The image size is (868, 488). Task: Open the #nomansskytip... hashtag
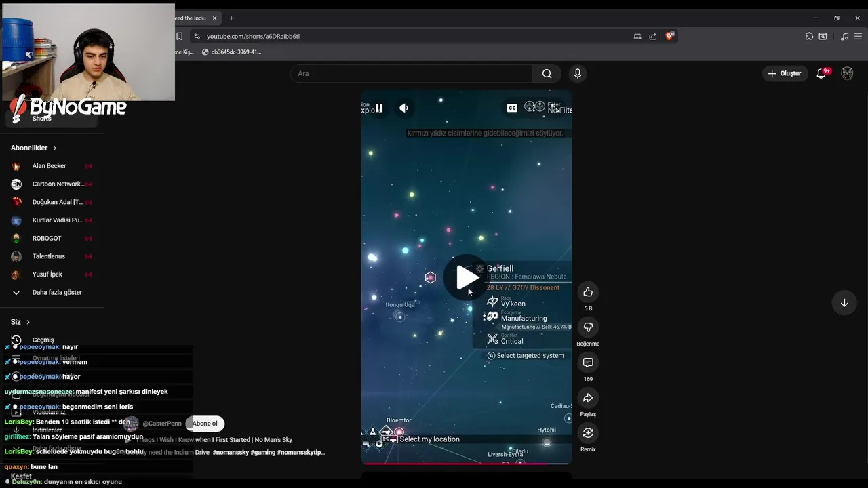tap(301, 452)
